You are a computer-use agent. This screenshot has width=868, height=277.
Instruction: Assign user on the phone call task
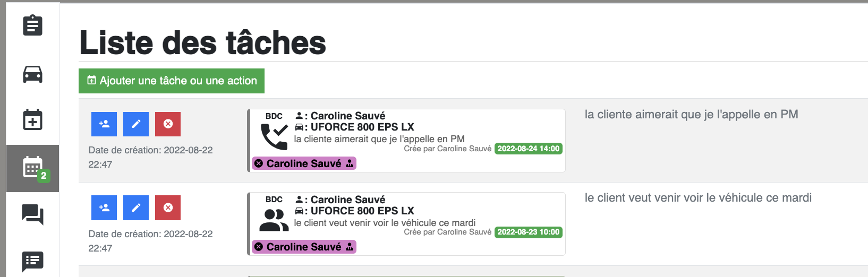104,124
